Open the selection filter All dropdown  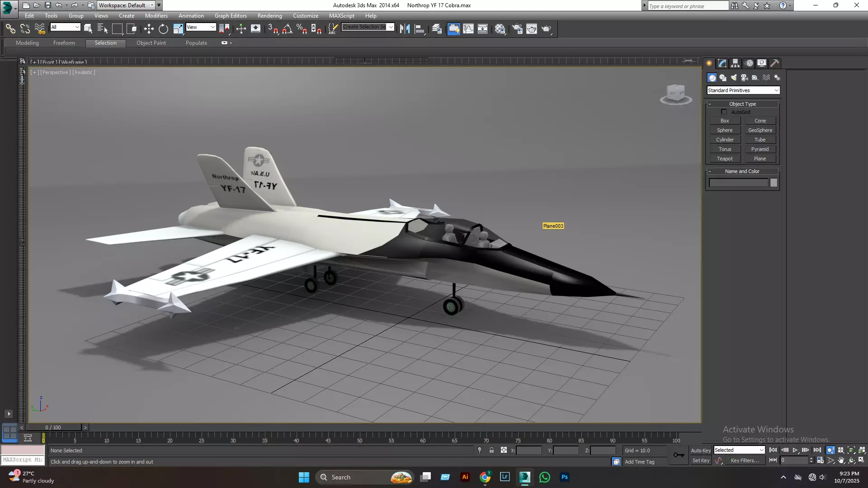point(65,27)
